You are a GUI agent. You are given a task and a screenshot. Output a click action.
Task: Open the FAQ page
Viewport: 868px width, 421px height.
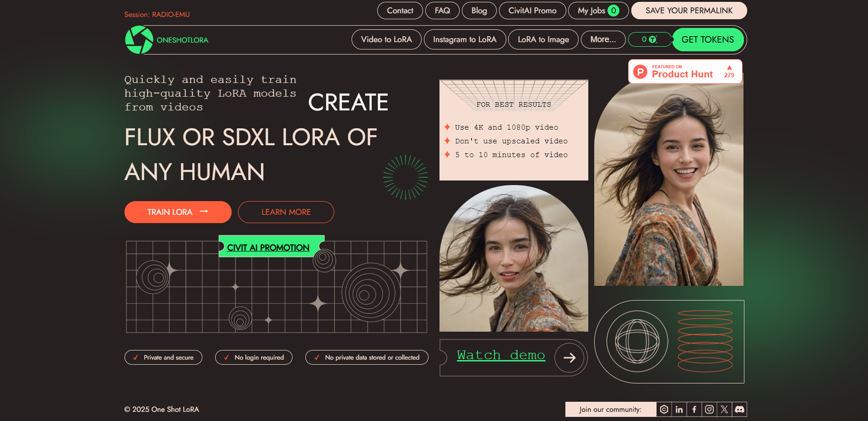click(x=442, y=10)
